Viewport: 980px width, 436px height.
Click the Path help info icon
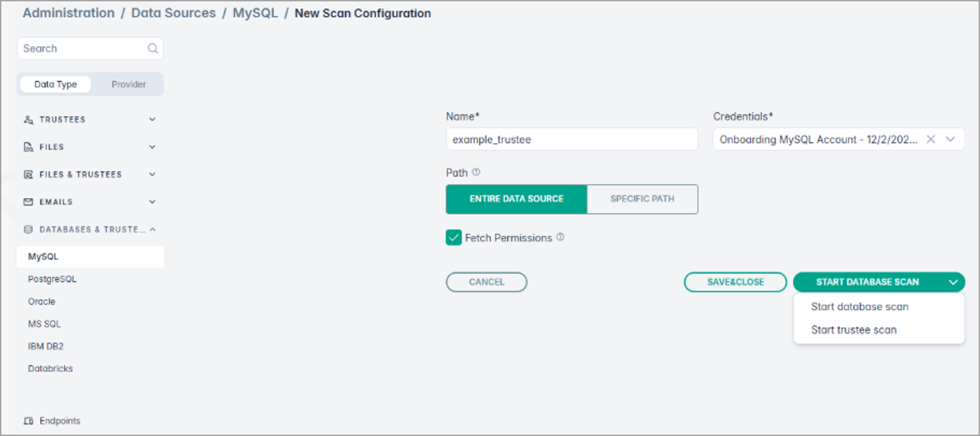pos(476,173)
